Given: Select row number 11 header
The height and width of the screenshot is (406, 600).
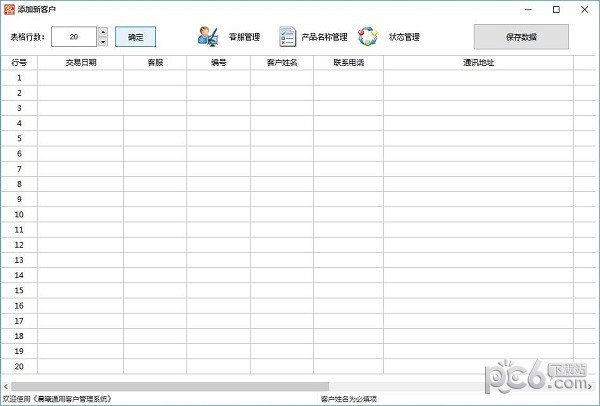Looking at the screenshot, I should pos(19,230).
